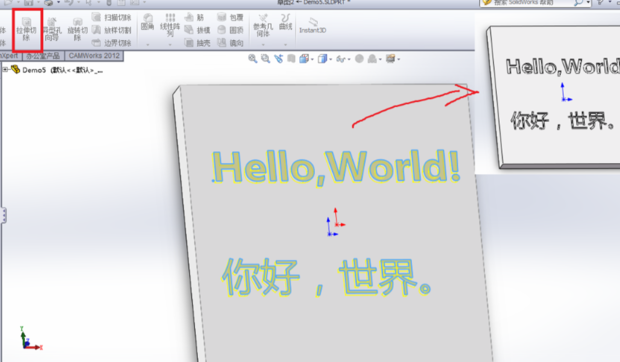Image resolution: width=620 pixels, height=362 pixels.
Task: Switch to the 办公室产品 tab
Action: pos(43,56)
